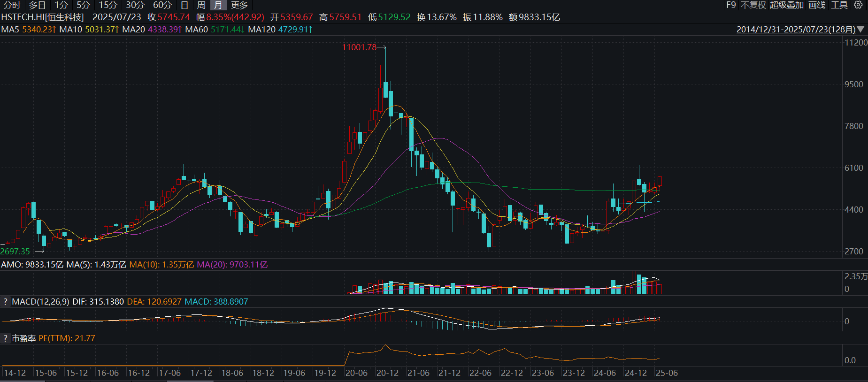868x382 pixels.
Task: Click the MA60 5171.44 indicator label
Action: point(215,30)
